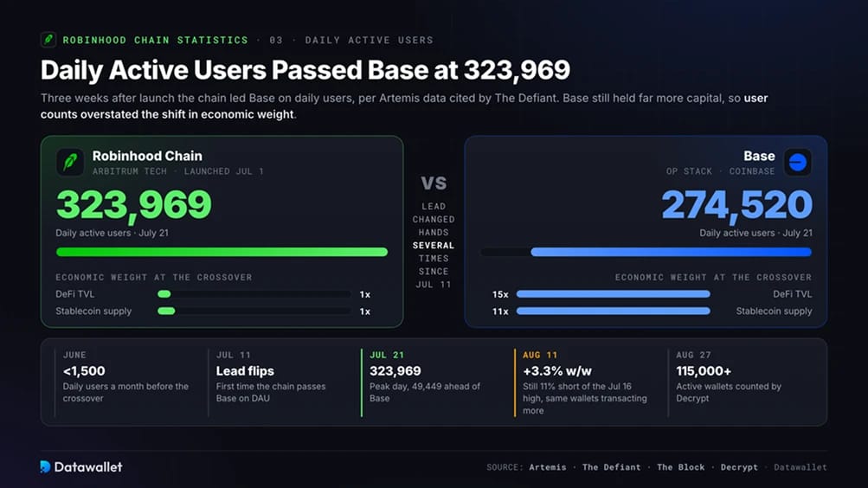Click the Base DeFi TVL 15x bar
Viewport: 868px width, 488px height.
coord(614,294)
